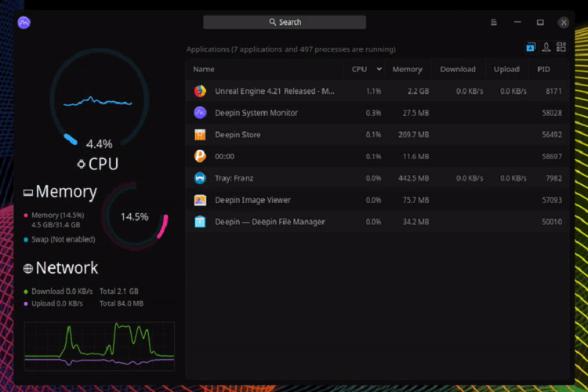Click the 209.7 MB memory cell
This screenshot has height=392, width=588.
(413, 135)
